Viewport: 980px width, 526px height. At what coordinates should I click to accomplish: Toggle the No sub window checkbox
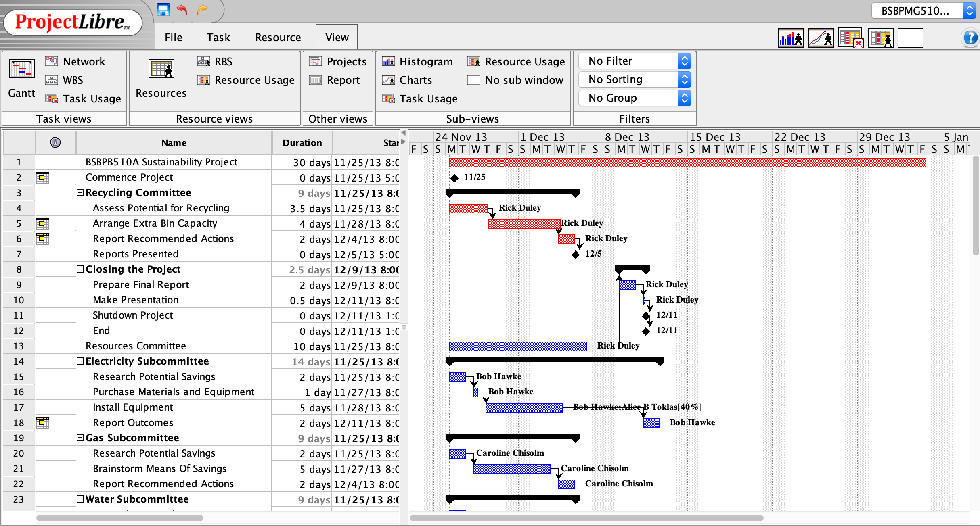474,80
